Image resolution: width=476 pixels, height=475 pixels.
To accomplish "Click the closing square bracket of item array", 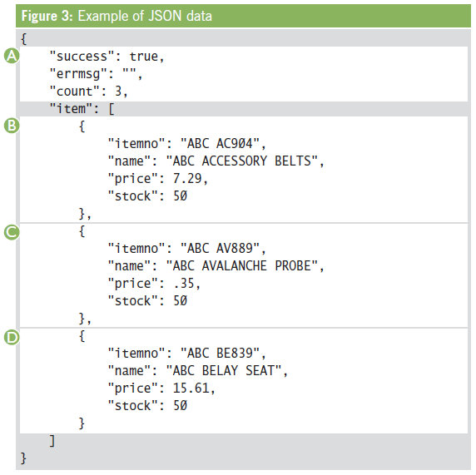I will (x=52, y=440).
